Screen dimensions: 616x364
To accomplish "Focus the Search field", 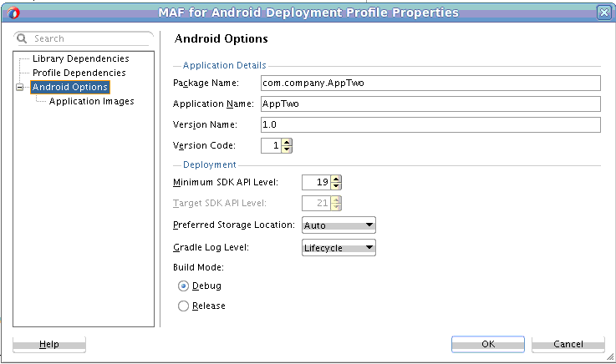I will click(x=84, y=38).
